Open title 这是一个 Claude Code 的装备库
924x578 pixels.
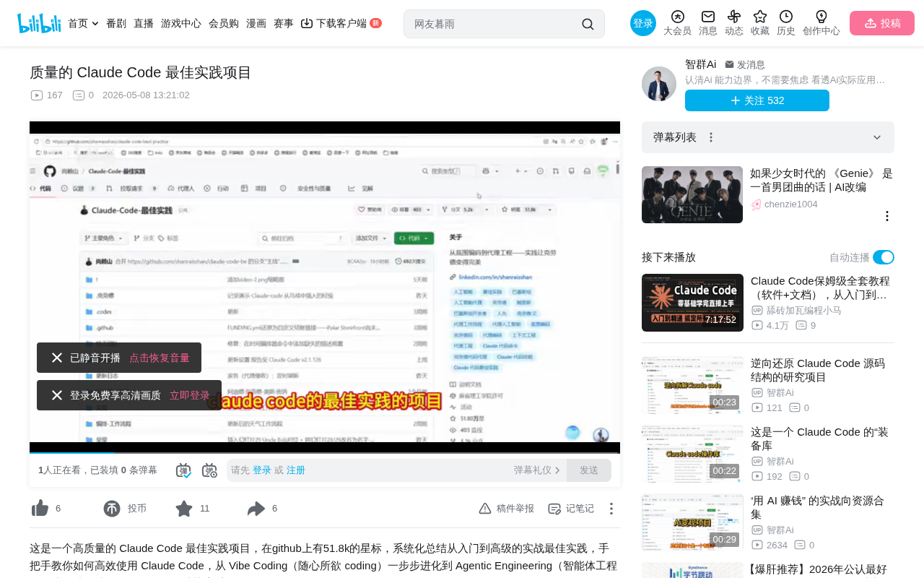point(819,439)
